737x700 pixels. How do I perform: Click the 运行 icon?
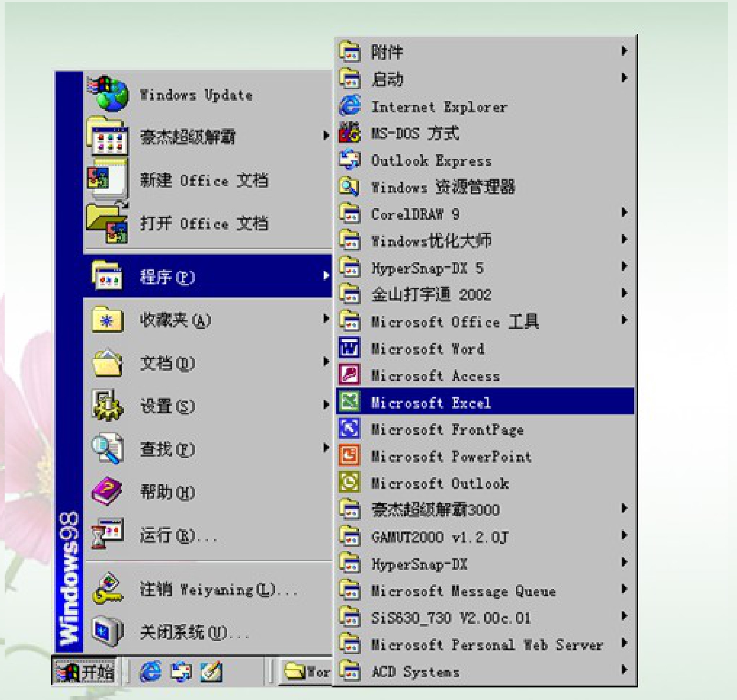[107, 534]
